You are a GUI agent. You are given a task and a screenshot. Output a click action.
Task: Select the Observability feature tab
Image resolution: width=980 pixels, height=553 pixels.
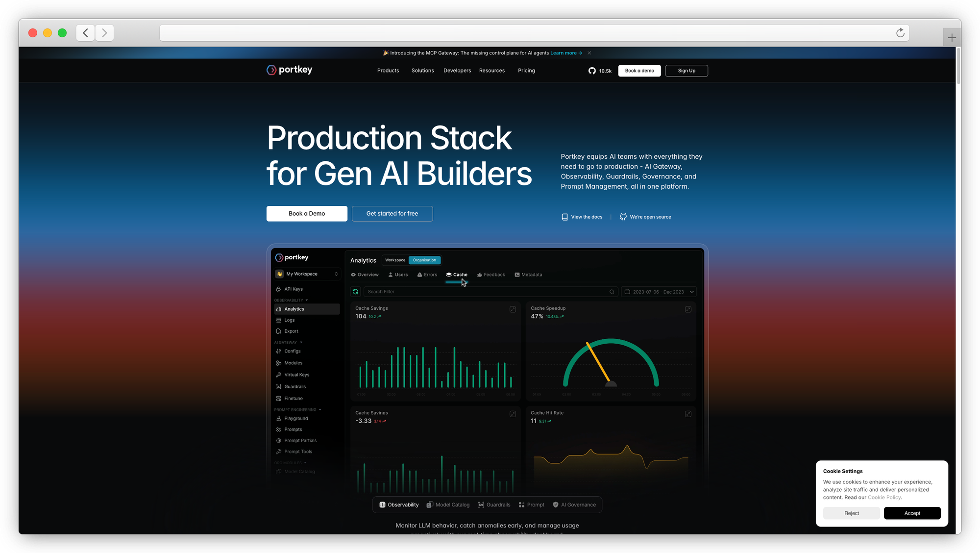(x=399, y=505)
